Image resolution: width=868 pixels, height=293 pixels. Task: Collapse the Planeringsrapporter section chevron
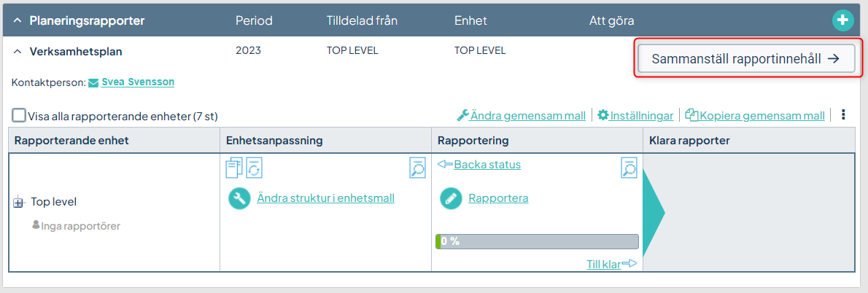18,21
